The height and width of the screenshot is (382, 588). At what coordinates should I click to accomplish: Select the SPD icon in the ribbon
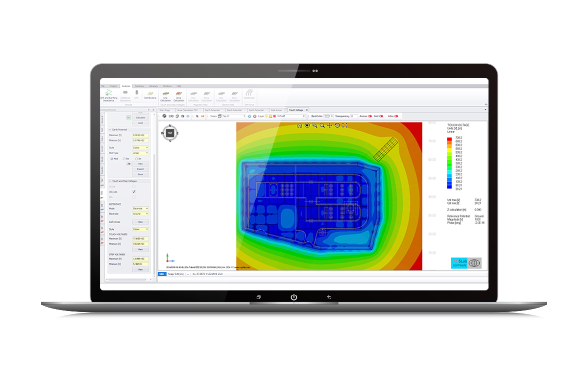tap(136, 93)
